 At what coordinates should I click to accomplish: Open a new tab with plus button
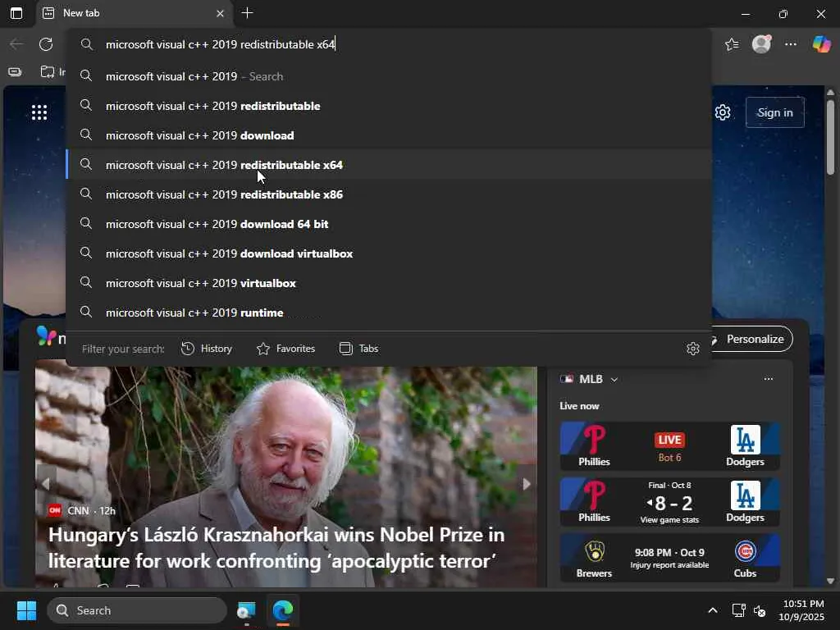[247, 13]
